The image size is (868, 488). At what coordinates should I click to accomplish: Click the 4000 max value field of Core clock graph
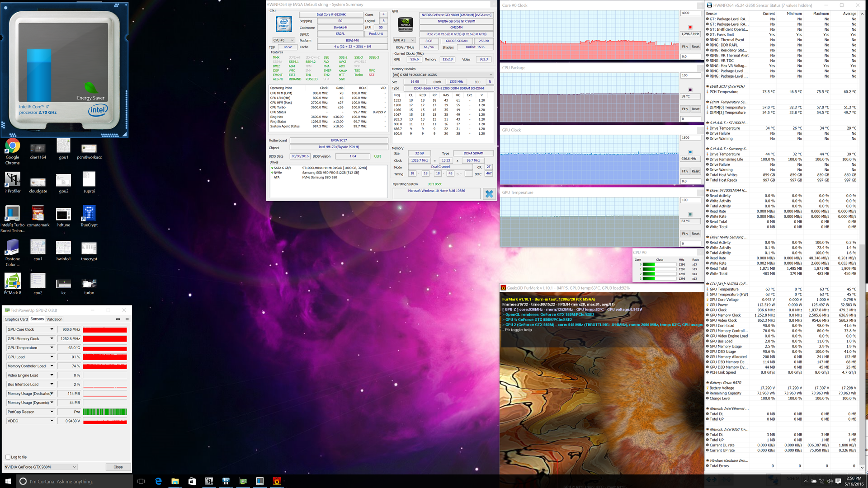(690, 13)
